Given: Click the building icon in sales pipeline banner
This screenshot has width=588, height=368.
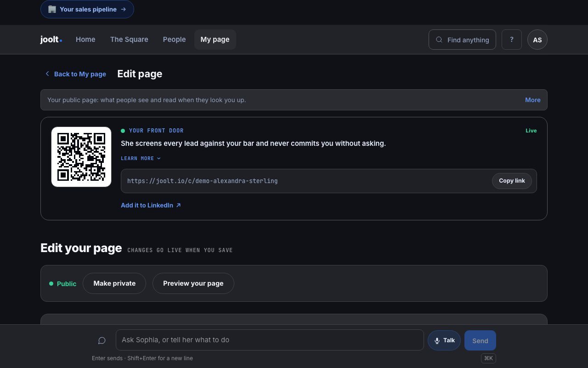Looking at the screenshot, I should (52, 9).
